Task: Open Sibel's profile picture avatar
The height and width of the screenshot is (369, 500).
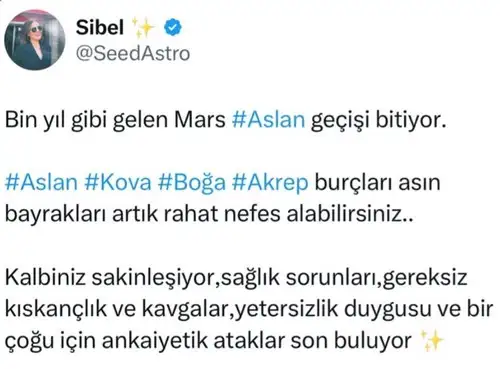Action: coord(34,40)
